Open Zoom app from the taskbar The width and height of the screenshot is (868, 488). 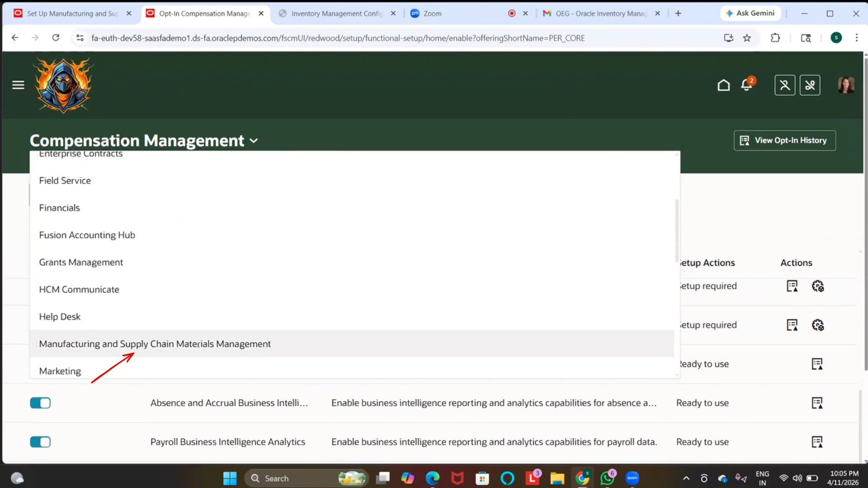coord(632,478)
